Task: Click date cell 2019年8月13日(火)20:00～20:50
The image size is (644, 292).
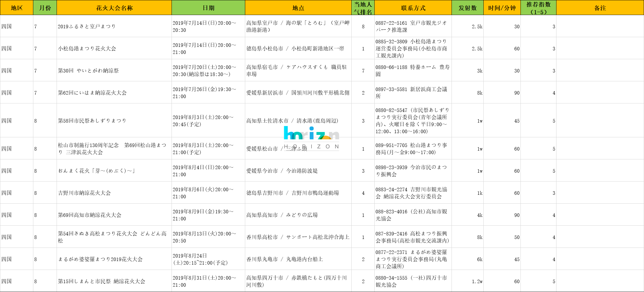Action: (x=208, y=237)
